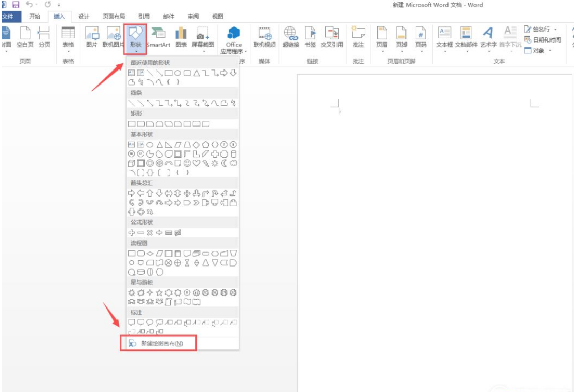Choose the cloud shape in 基本形状
The image size is (574, 392).
click(x=233, y=163)
